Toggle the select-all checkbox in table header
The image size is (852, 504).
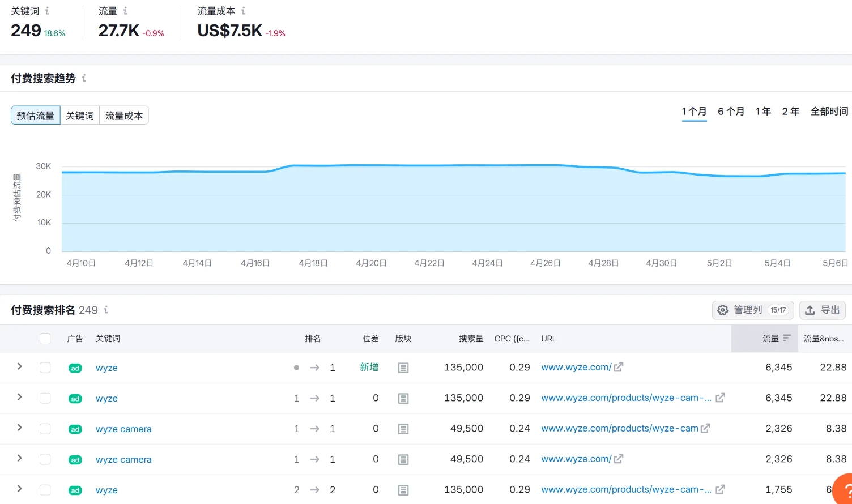pyautogui.click(x=45, y=339)
